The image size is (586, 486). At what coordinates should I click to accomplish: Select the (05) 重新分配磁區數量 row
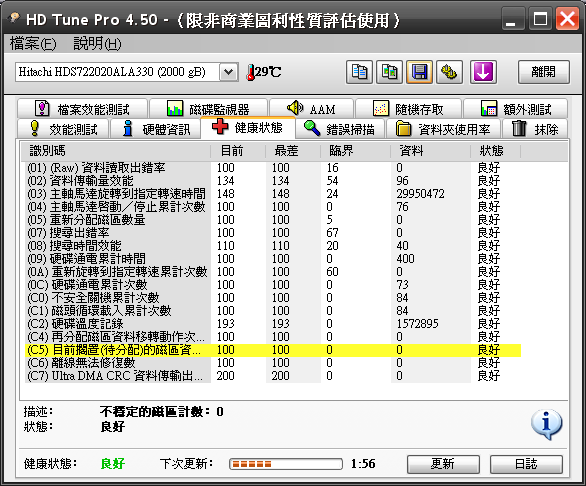coord(273,220)
